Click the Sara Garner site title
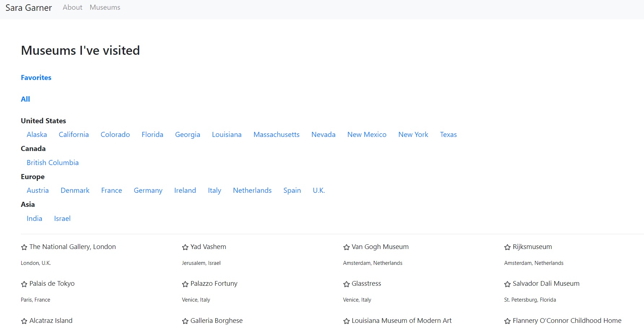 click(x=29, y=8)
